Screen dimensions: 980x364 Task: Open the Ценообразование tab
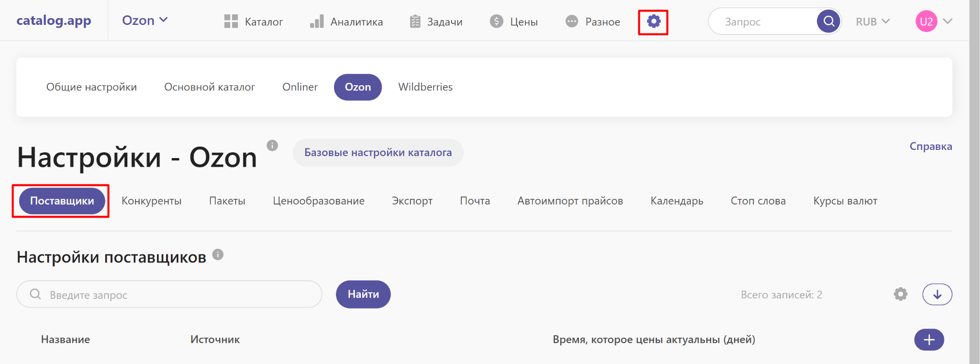coord(318,201)
